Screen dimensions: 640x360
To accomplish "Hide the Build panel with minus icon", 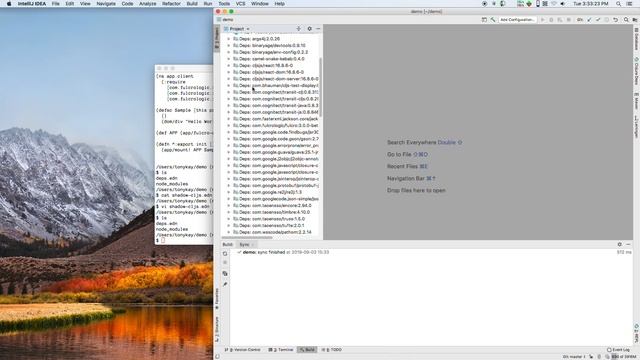I will pyautogui.click(x=628, y=244).
